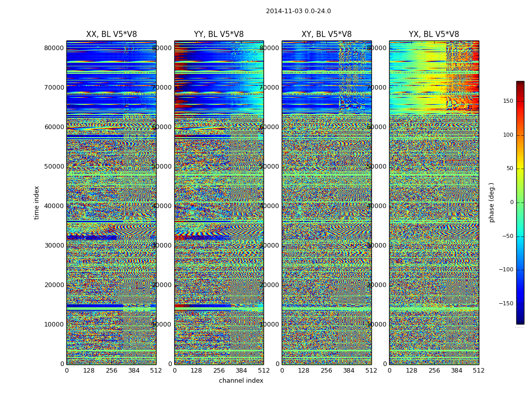Screen dimensions: 532x405
Task: Click the 10000 y-tick of the XX plot
Action: [x=54, y=325]
